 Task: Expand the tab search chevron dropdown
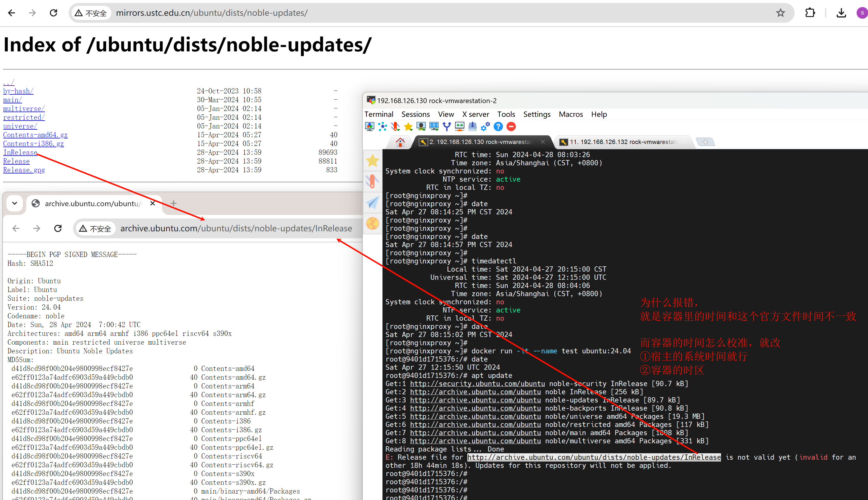(15, 203)
